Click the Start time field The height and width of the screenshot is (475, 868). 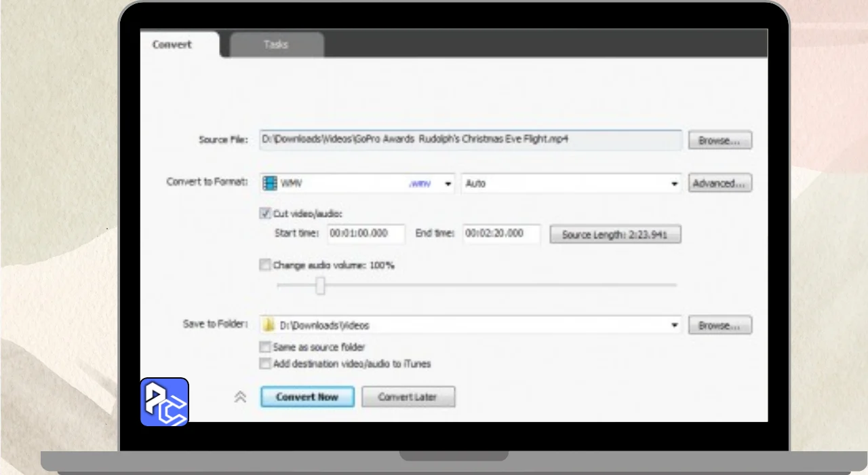click(x=366, y=233)
